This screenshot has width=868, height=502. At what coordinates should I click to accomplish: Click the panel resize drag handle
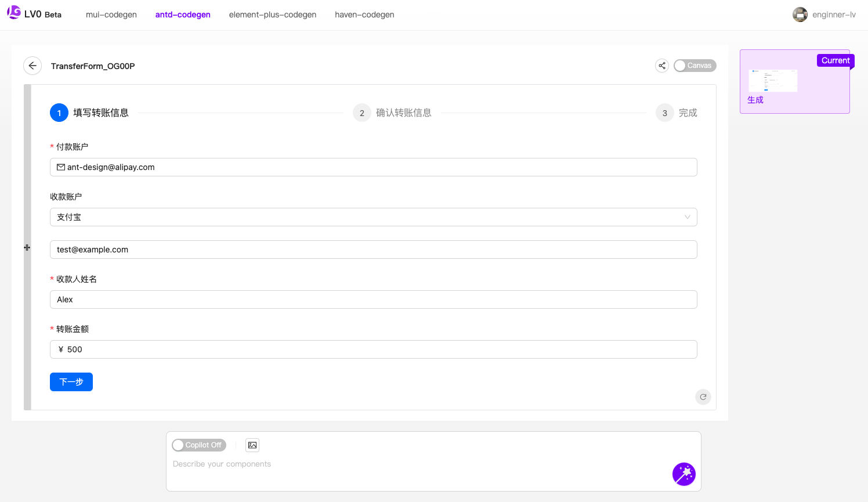pos(27,248)
